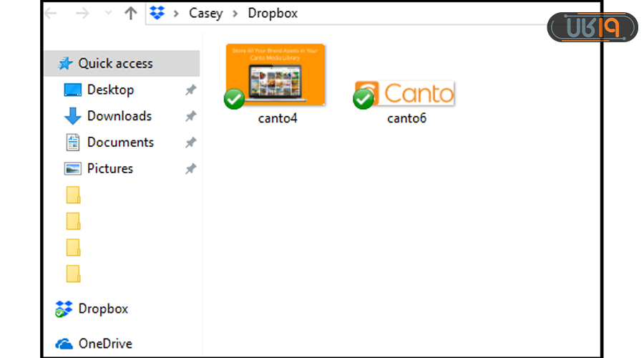Open Documents in Quick access
644x358 pixels.
click(x=120, y=142)
